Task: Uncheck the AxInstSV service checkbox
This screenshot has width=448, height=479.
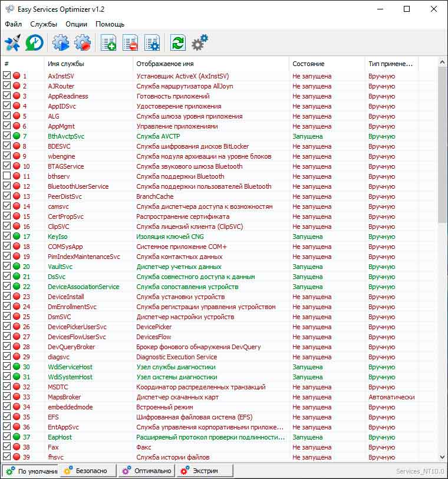Action: 6,76
